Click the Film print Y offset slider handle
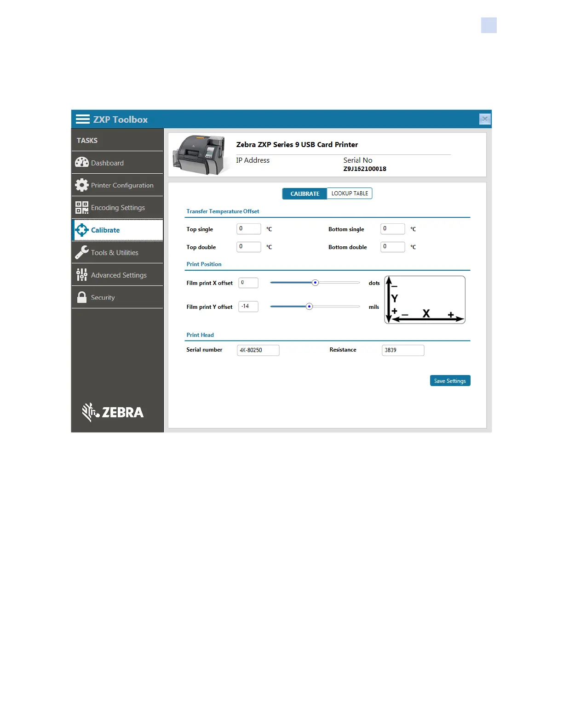Screen dimensions: 563x728 (309, 307)
